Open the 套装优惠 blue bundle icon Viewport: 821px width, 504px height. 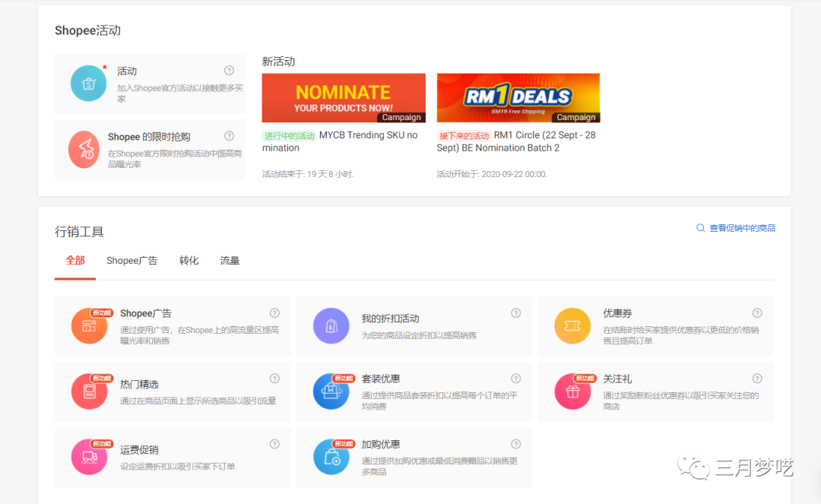pos(331,391)
